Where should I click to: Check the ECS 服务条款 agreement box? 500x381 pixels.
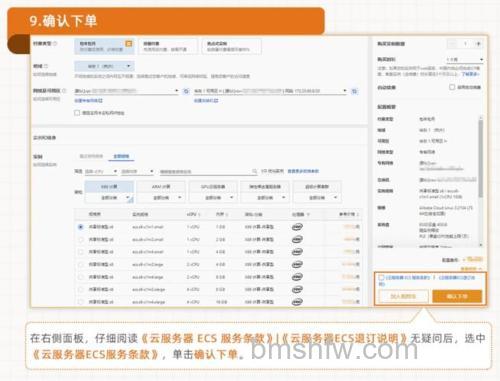pos(381,278)
